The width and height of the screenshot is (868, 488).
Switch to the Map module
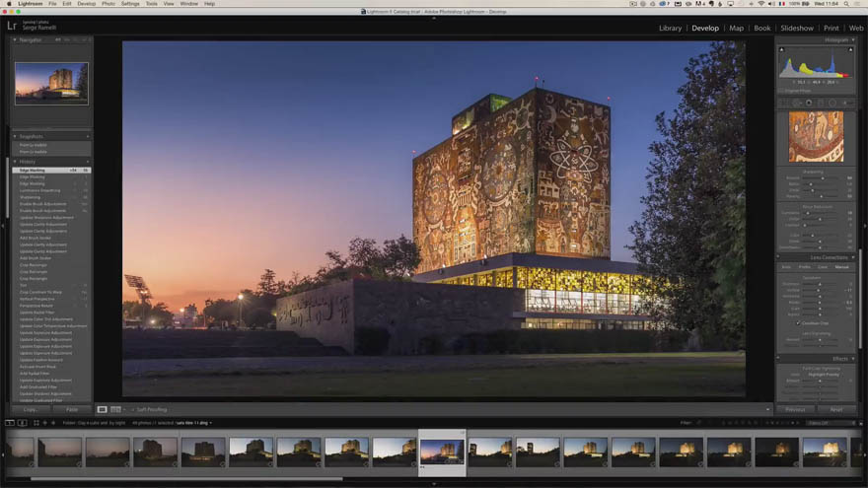[736, 28]
